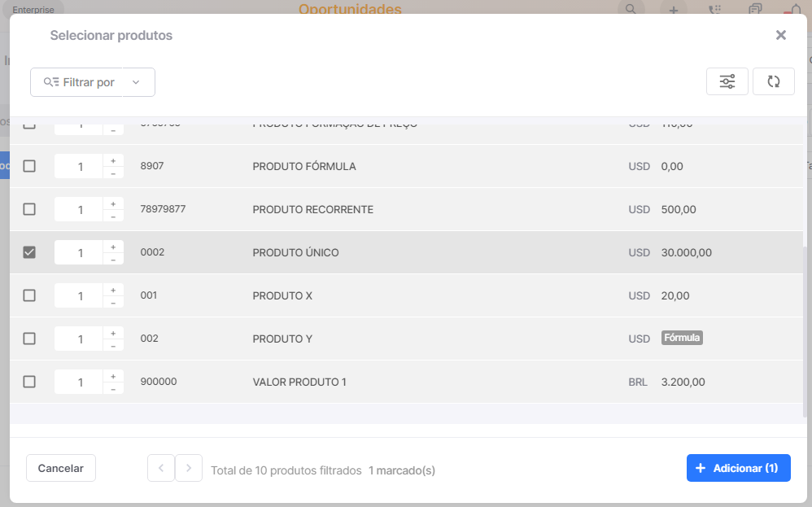
Task: Decrease quantity for PRODUTO X
Action: tap(113, 303)
